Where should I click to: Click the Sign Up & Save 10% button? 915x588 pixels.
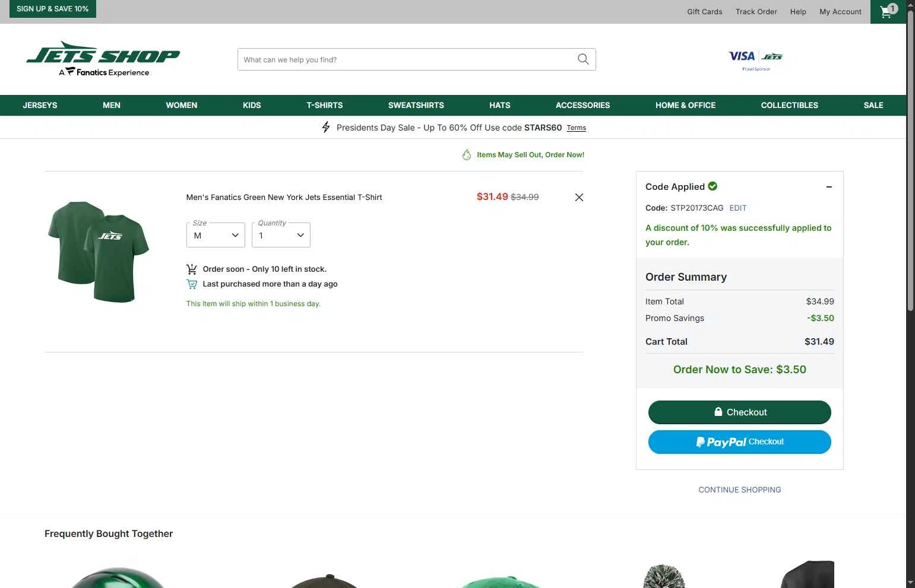click(53, 9)
